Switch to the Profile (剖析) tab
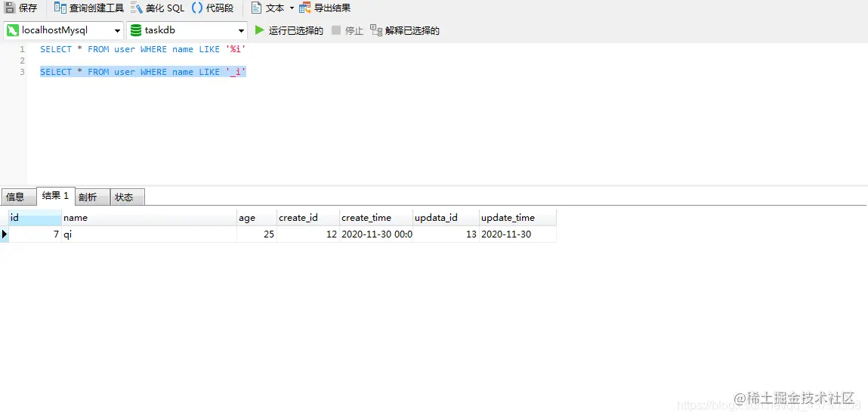This screenshot has width=868, height=419. coord(92,197)
